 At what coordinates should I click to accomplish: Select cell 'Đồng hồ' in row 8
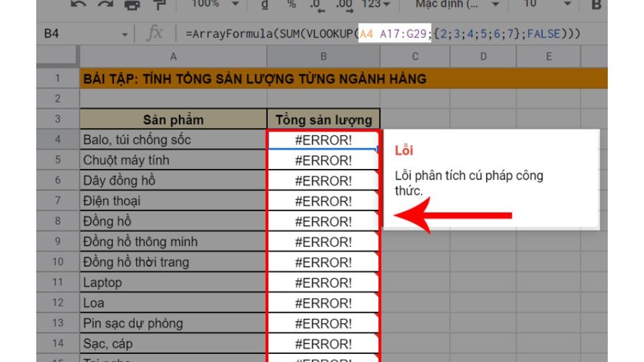pos(173,221)
